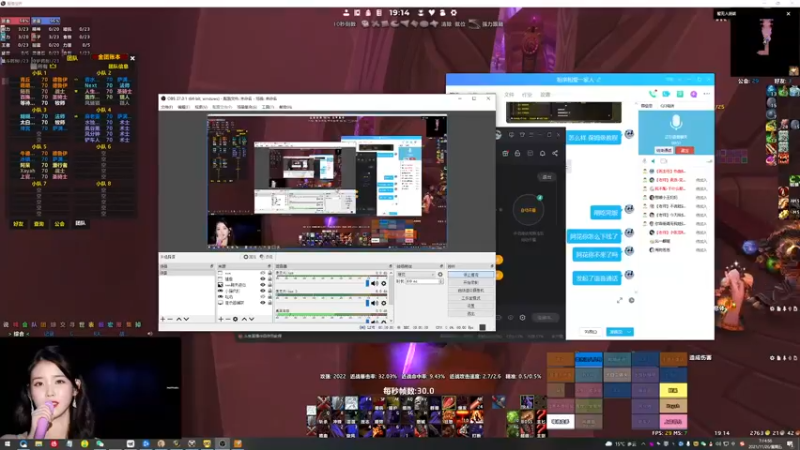Open send button dropdown arrow in chat
This screenshot has height=450, width=800.
coord(630,332)
